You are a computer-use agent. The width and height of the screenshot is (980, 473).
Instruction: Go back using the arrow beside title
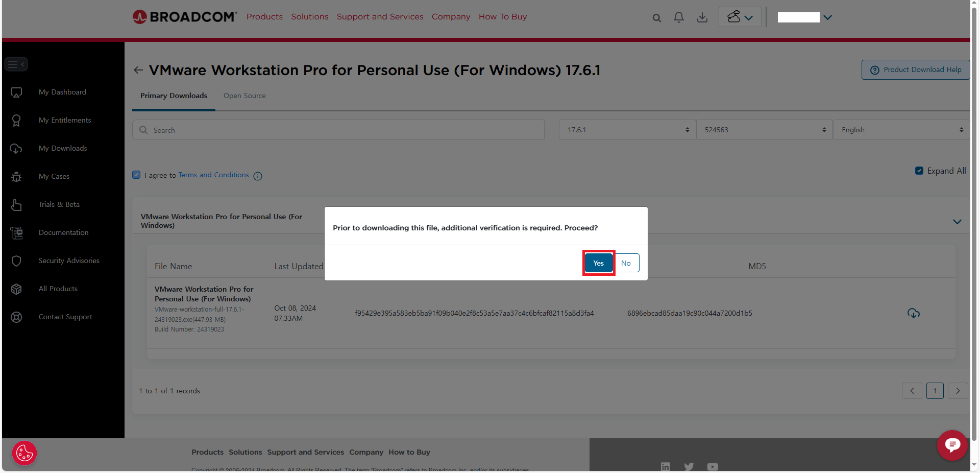pos(138,70)
